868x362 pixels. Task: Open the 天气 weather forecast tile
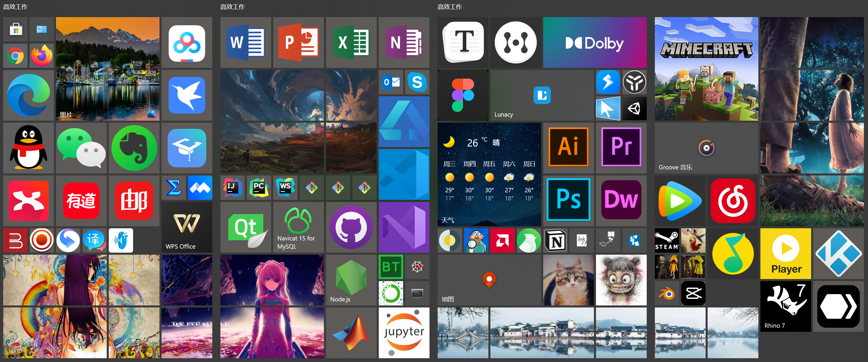click(489, 174)
